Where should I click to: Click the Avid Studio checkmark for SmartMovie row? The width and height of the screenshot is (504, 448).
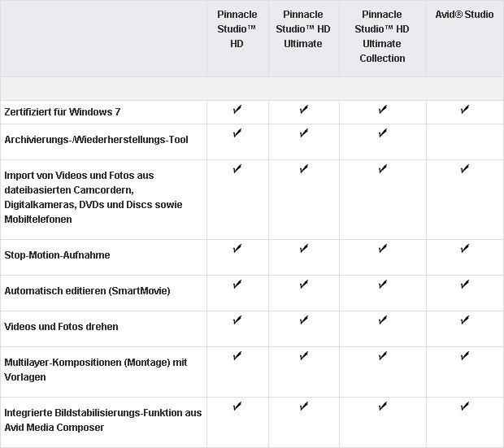pyautogui.click(x=464, y=285)
